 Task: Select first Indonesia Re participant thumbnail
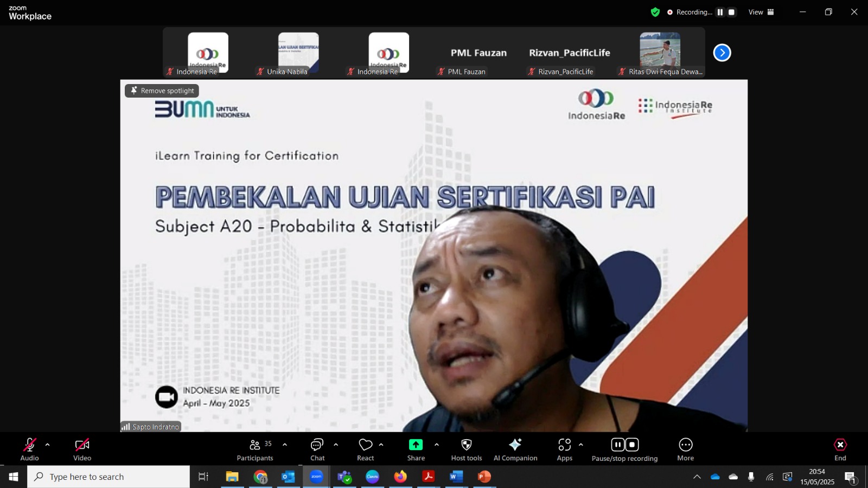(x=208, y=53)
